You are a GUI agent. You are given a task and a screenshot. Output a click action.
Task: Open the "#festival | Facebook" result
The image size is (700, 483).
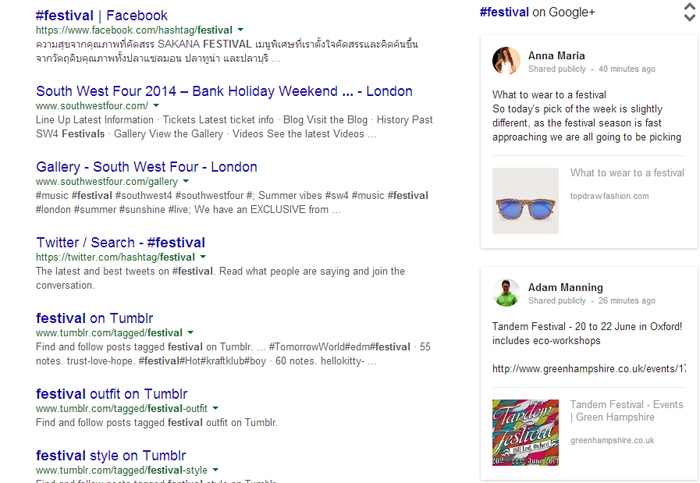(101, 16)
